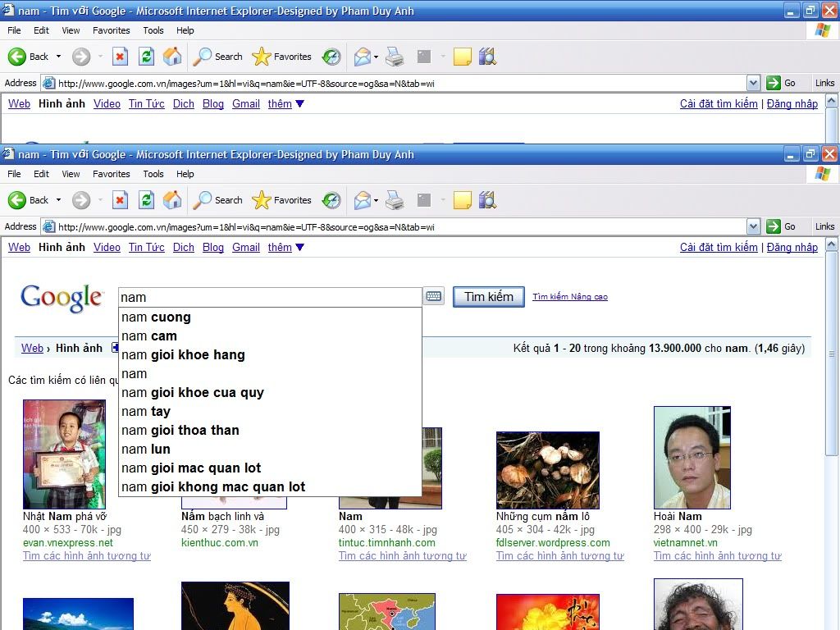Open the address bar dropdown in front window
The width and height of the screenshot is (840, 630).
point(753,226)
